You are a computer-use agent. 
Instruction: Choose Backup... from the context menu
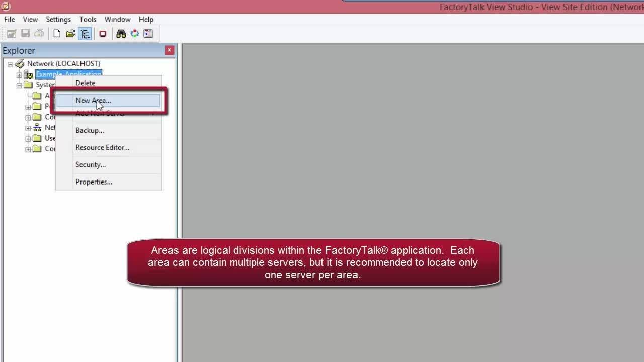click(x=108, y=130)
